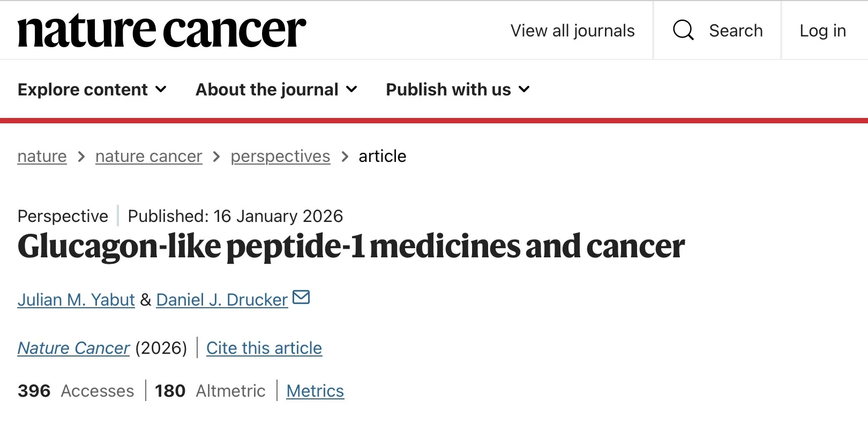Screen dimensions: 868x423
Task: Navigate to the perspectives breadcrumb
Action: pos(280,157)
